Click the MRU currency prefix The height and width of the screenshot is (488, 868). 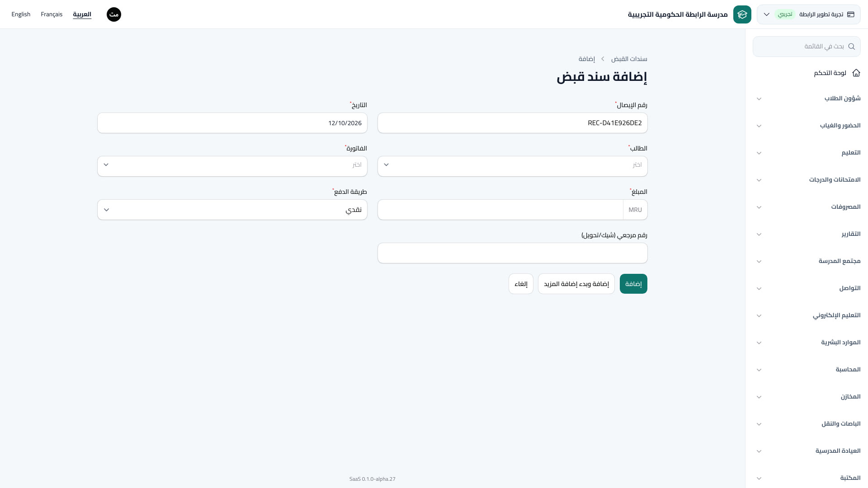tap(635, 210)
